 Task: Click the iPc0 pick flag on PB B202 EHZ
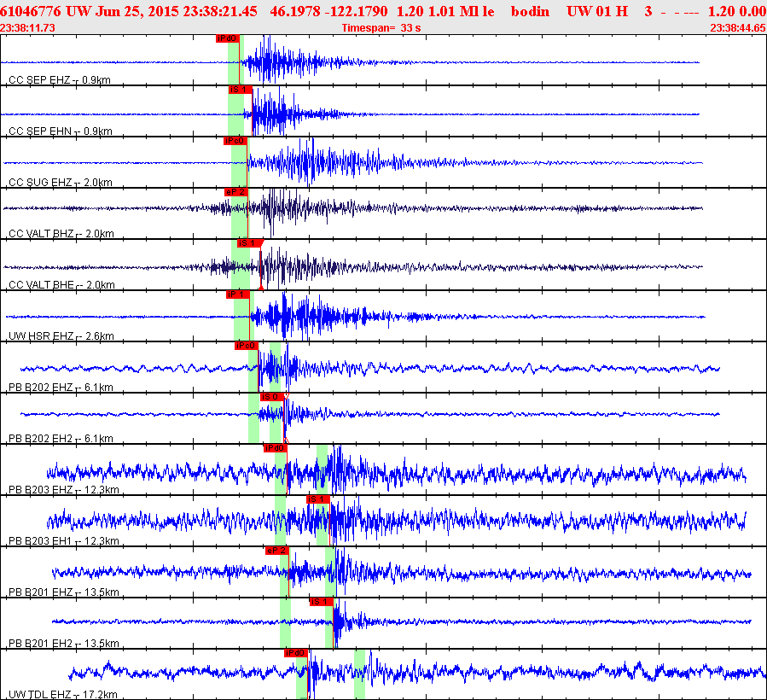click(246, 346)
